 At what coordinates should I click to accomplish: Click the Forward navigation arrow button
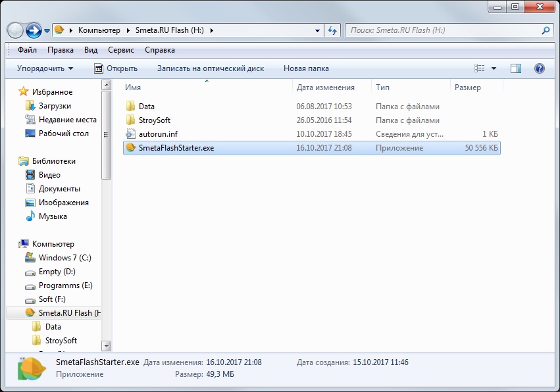coord(34,30)
